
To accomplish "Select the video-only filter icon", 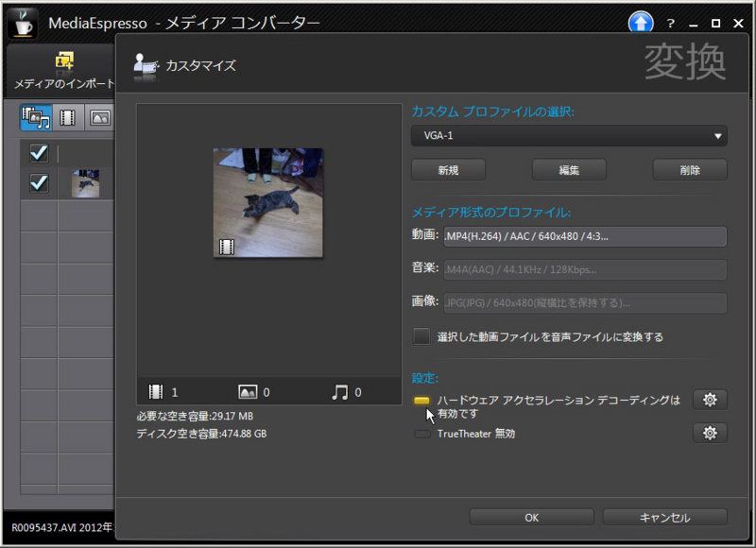I will [x=68, y=117].
